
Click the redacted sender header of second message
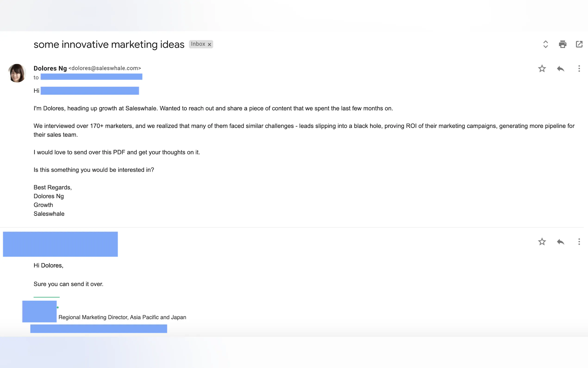(60, 244)
